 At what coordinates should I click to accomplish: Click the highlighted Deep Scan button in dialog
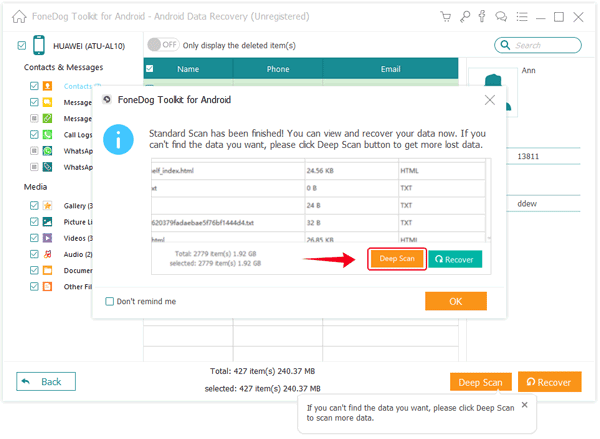[x=397, y=259]
